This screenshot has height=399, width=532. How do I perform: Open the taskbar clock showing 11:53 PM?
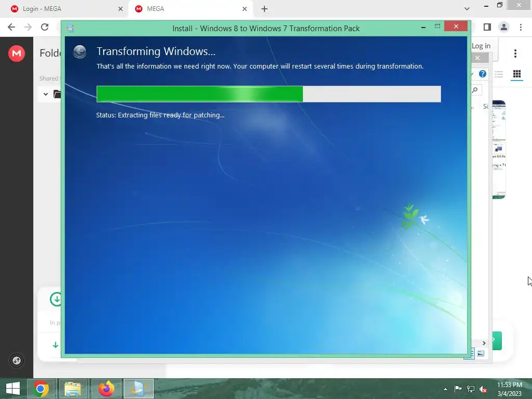click(x=509, y=389)
